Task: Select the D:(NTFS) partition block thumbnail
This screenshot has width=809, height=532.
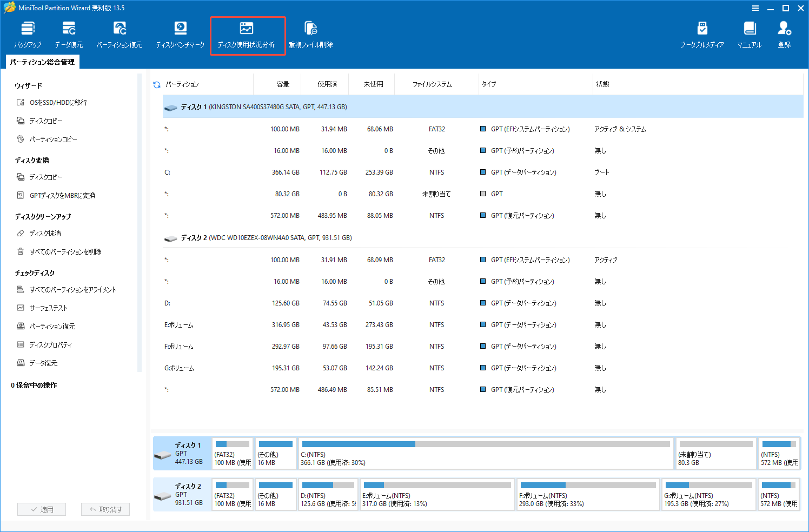Action: click(328, 494)
